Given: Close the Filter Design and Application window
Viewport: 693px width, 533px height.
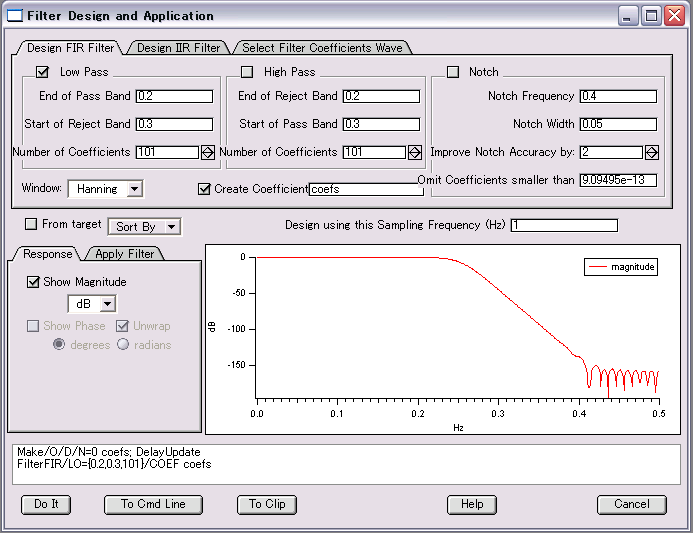Looking at the screenshot, I should pyautogui.click(x=675, y=16).
